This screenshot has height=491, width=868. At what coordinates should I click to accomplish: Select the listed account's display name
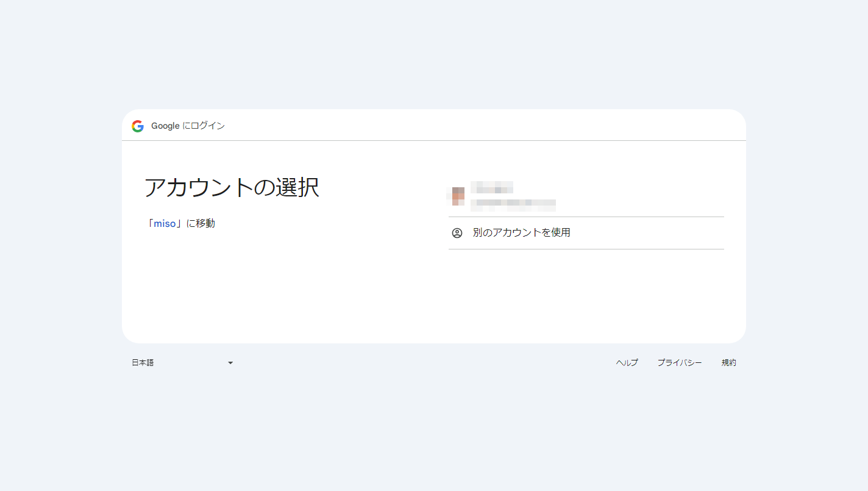click(492, 187)
